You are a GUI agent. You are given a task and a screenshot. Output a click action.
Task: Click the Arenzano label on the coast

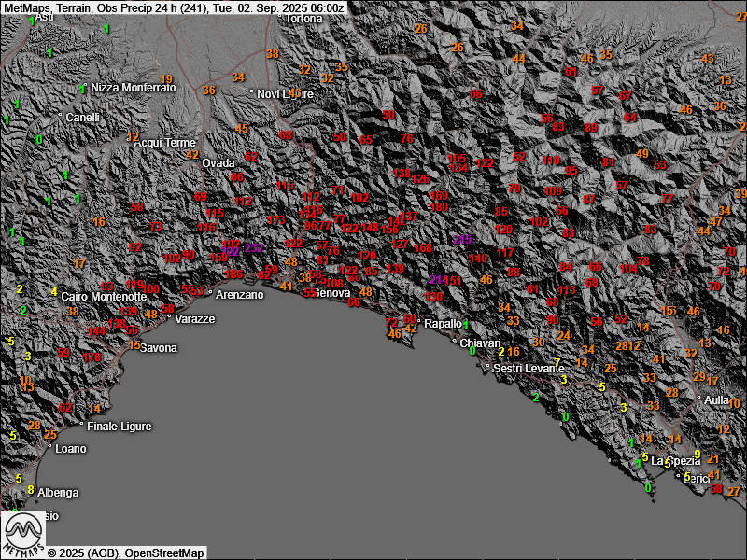coord(240,295)
